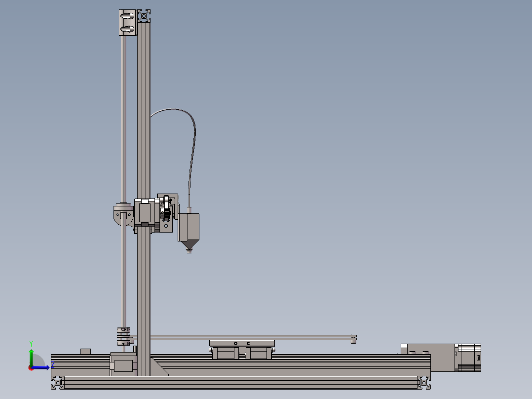Screen dimensions: 532x399
Task: Select the hot end nozzle tip
Action: point(190,251)
